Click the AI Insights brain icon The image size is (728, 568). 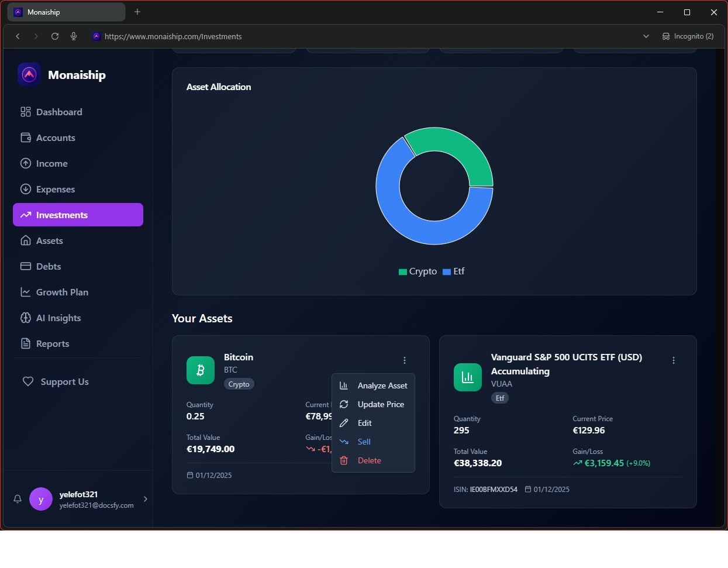click(x=26, y=318)
